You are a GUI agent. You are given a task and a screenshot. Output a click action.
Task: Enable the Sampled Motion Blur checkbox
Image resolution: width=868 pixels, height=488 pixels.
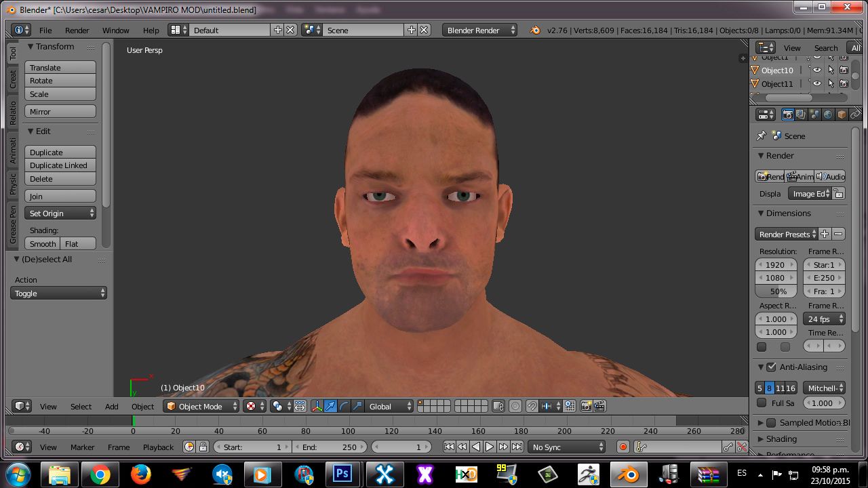(x=771, y=422)
